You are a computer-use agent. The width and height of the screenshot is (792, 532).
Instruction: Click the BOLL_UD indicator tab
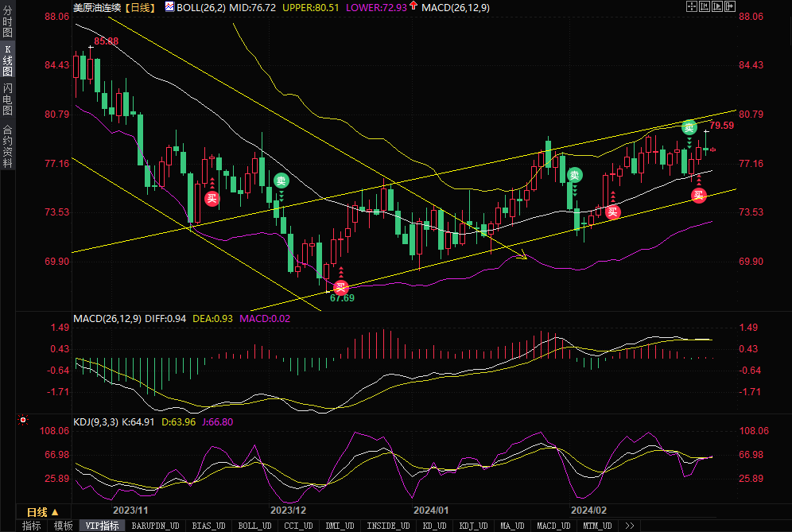click(254, 526)
